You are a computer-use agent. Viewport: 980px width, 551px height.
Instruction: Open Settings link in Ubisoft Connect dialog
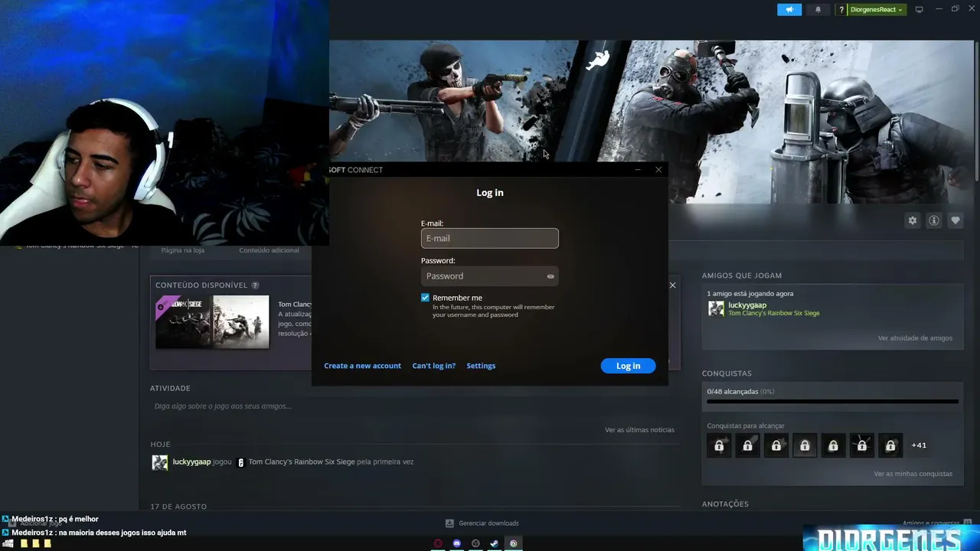click(481, 366)
